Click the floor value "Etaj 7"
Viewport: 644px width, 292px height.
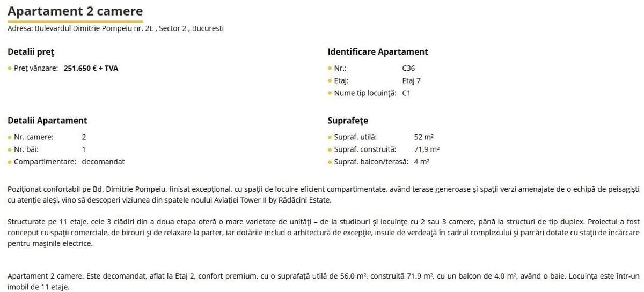coord(411,81)
